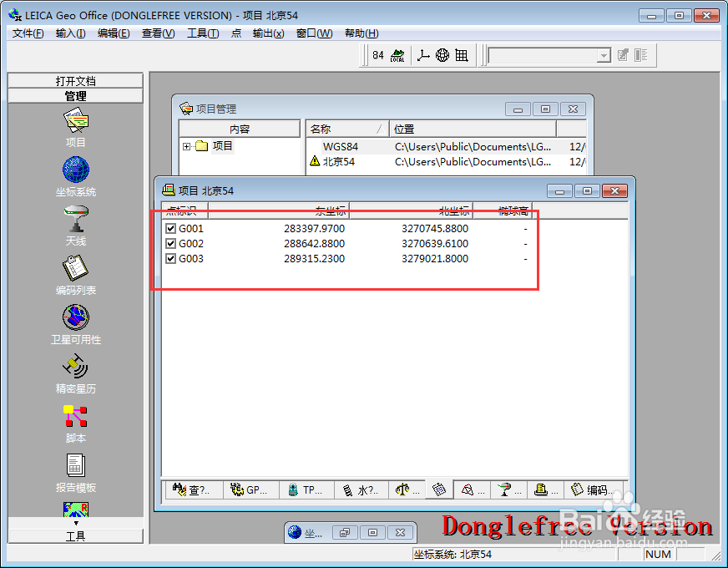Select point G001 label
This screenshot has width=728, height=568.
pos(191,229)
